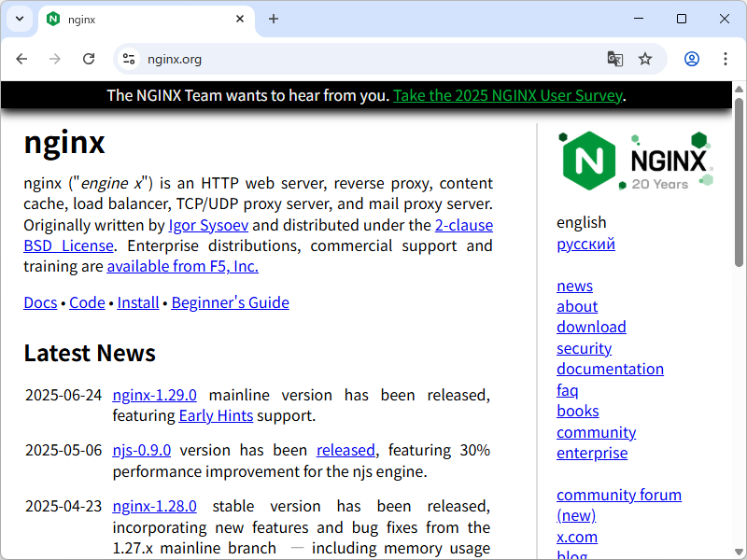747x560 pixels.
Task: Open the Beginner's Guide
Action: click(x=230, y=302)
